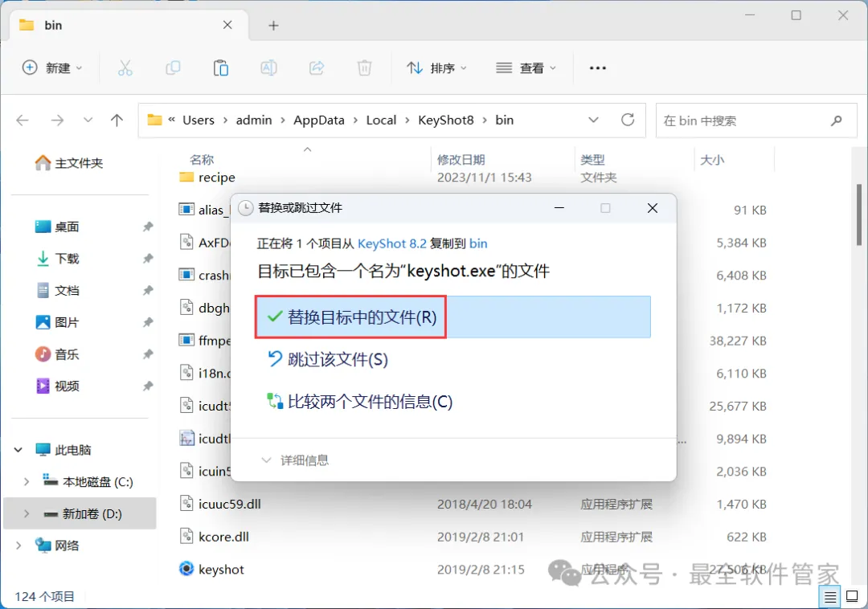Unpin Downloads using its pin icon
This screenshot has width=868, height=609.
[x=148, y=259]
